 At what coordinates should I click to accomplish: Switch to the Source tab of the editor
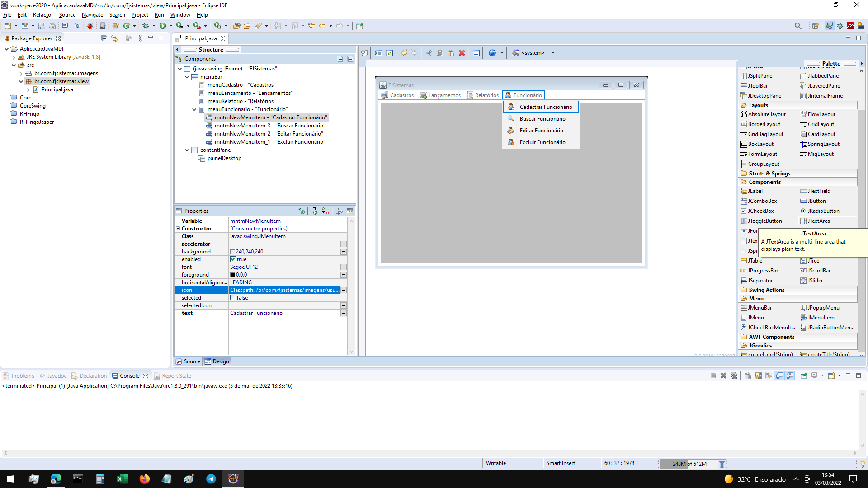188,361
